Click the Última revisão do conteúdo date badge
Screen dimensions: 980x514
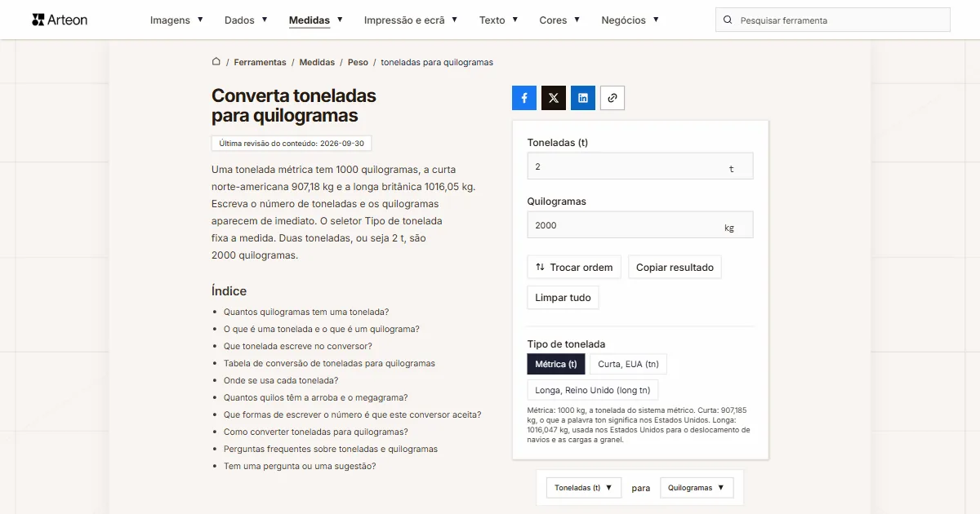click(x=292, y=143)
